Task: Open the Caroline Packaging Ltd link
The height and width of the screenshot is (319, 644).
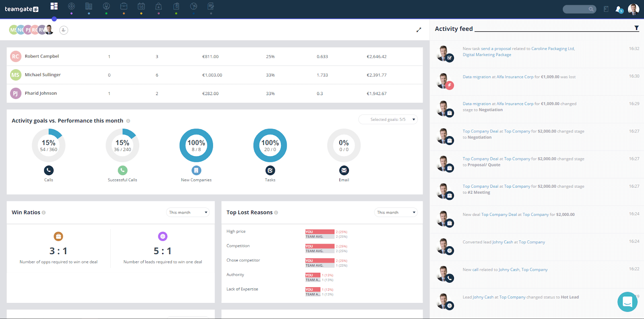Action: point(553,49)
